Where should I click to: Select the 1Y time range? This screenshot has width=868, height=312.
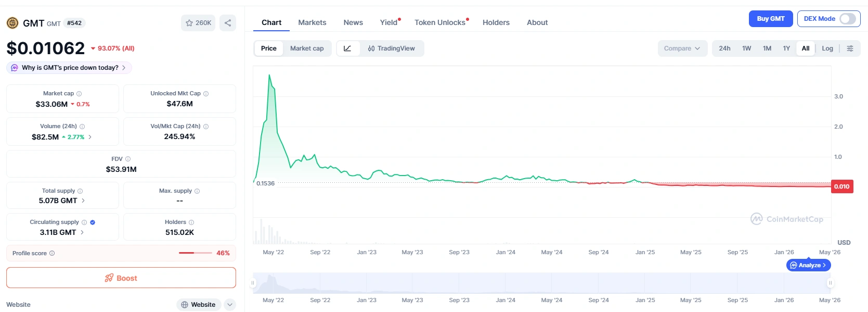point(786,48)
